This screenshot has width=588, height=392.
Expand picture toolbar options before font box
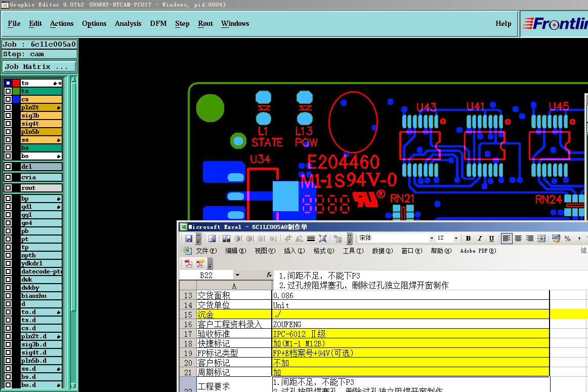point(350,239)
